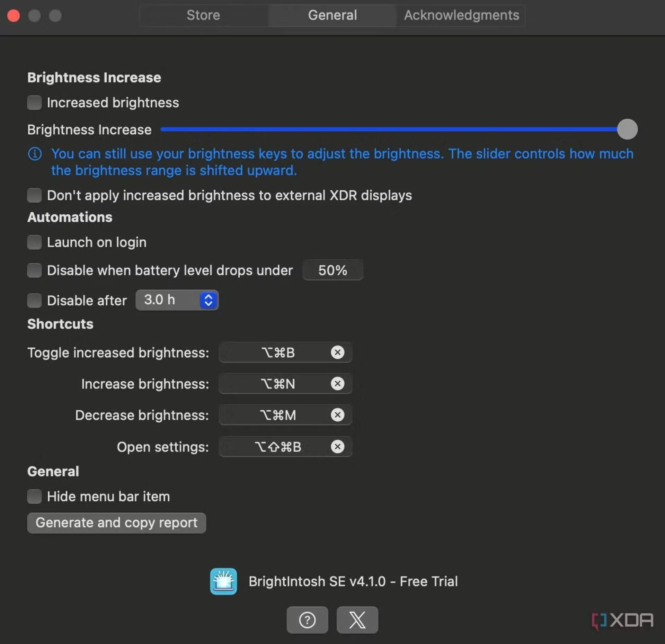665x644 pixels.
Task: Enable Increased brightness
Action: [34, 102]
